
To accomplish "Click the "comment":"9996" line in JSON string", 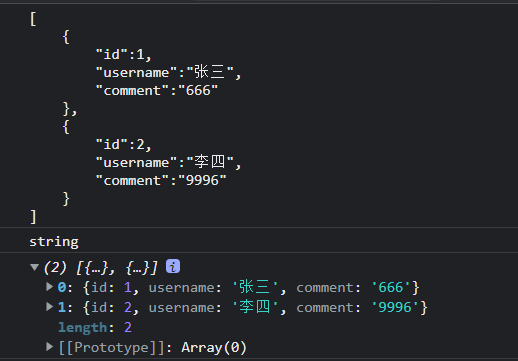I will [161, 181].
